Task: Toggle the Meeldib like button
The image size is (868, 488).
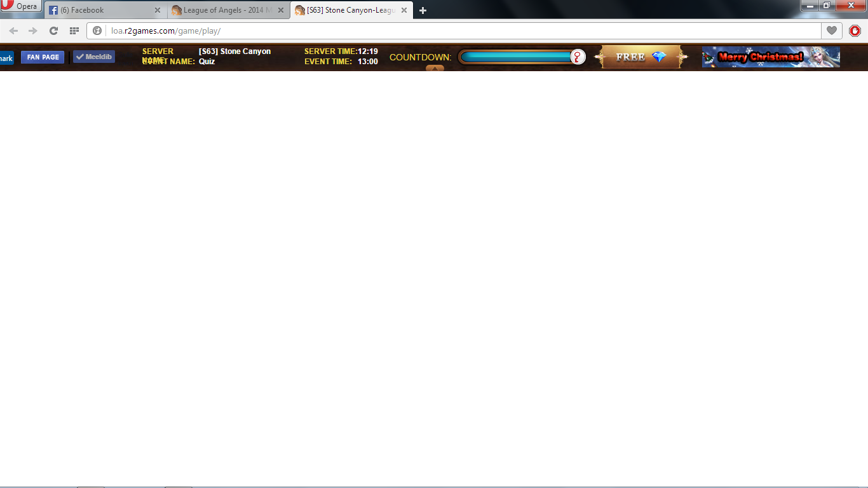Action: point(94,57)
